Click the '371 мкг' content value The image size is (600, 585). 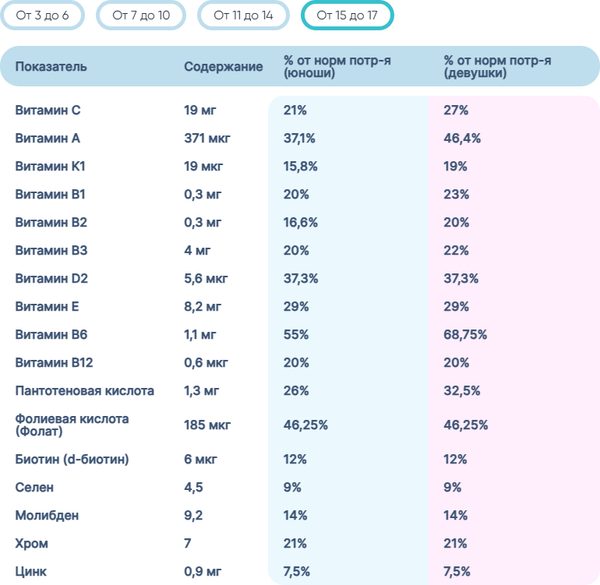[207, 138]
